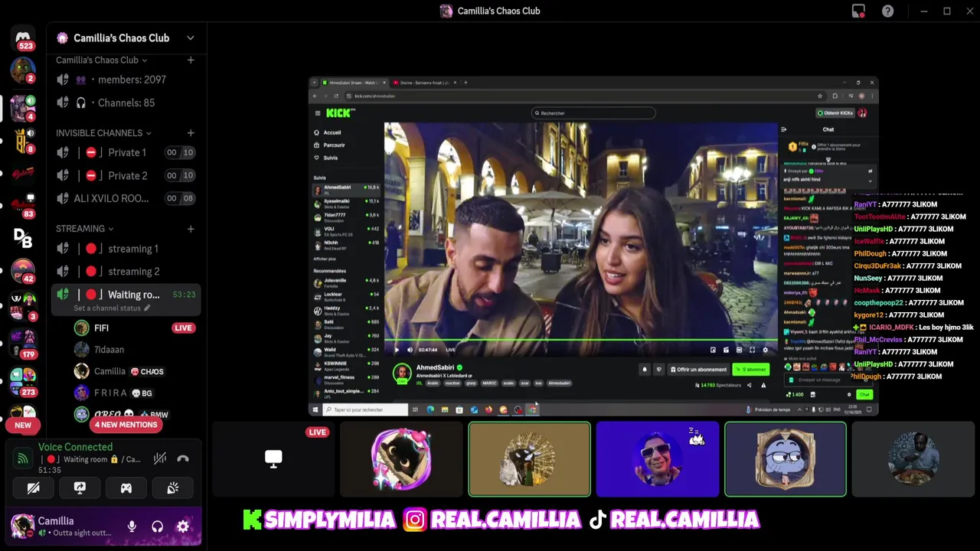Open the Discord help icon
The height and width of the screenshot is (551, 980).
tap(887, 11)
